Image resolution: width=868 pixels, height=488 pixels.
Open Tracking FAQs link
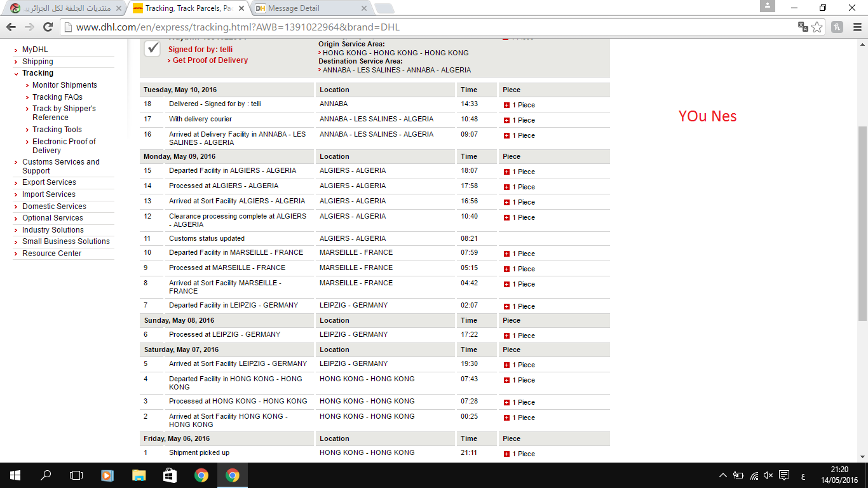(x=57, y=97)
